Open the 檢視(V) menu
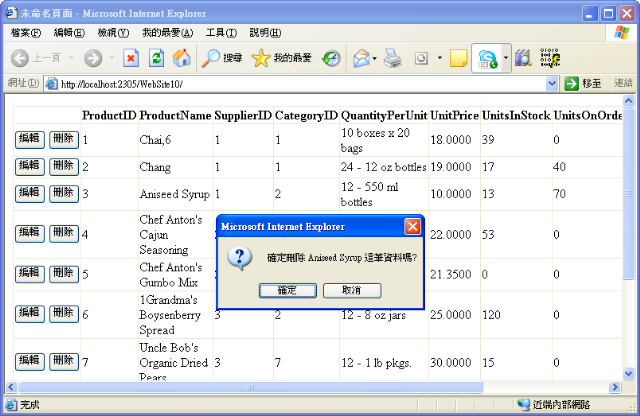 (x=113, y=33)
